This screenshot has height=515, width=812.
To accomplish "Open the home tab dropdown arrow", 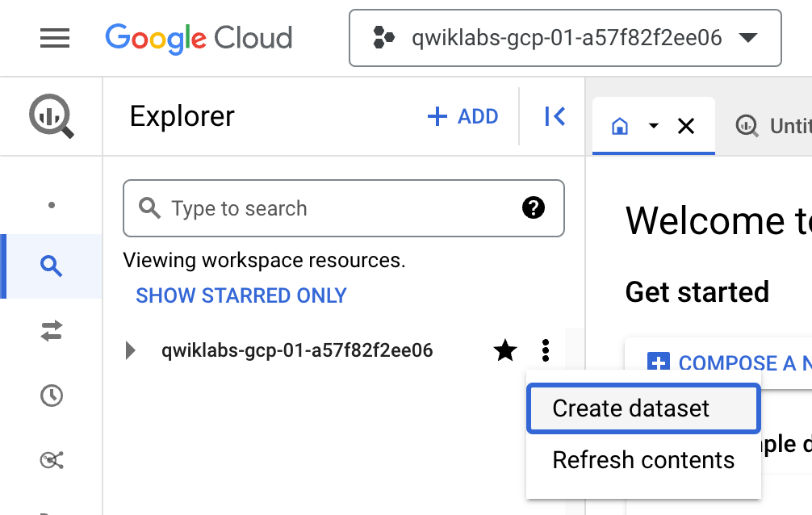I will (654, 125).
